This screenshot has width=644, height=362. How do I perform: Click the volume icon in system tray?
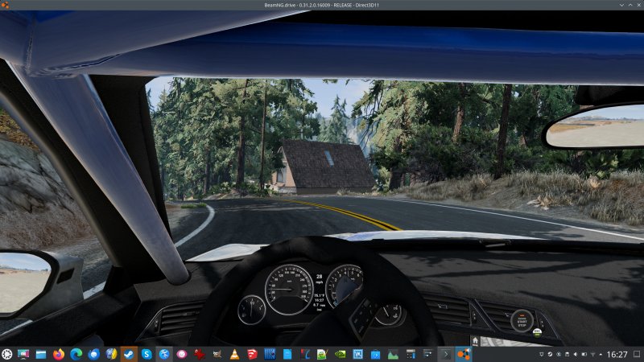(x=576, y=354)
